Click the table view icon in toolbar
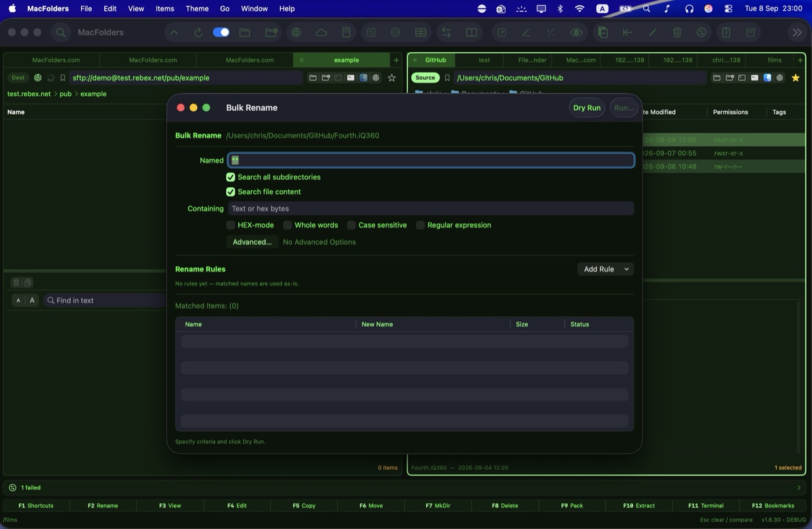The width and height of the screenshot is (812, 529). coord(420,32)
